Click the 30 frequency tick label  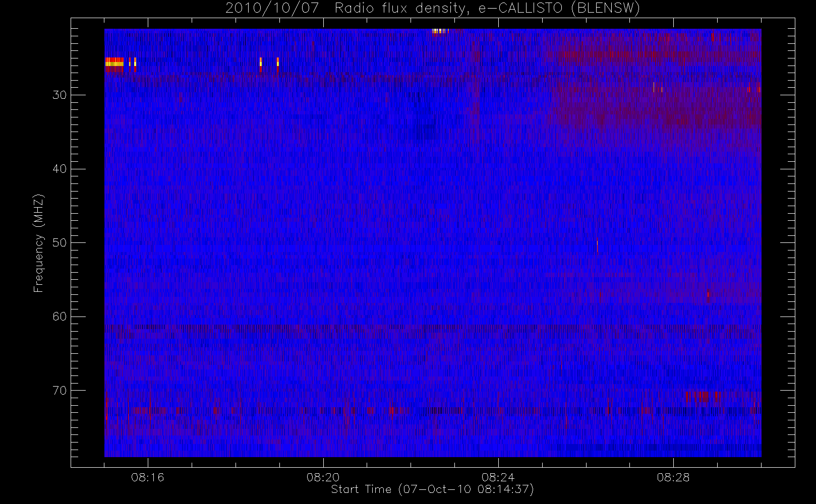(x=60, y=95)
